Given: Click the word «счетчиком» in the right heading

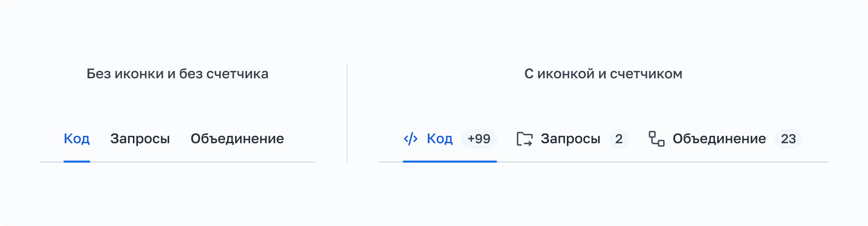Looking at the screenshot, I should (x=646, y=74).
